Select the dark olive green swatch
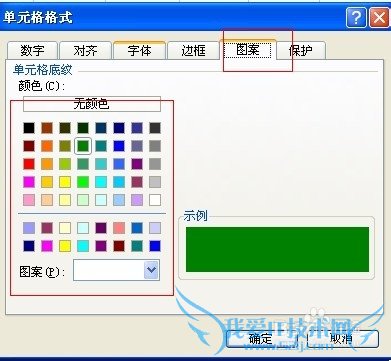Viewport: 391px width, 361px height. pyautogui.click(x=65, y=128)
